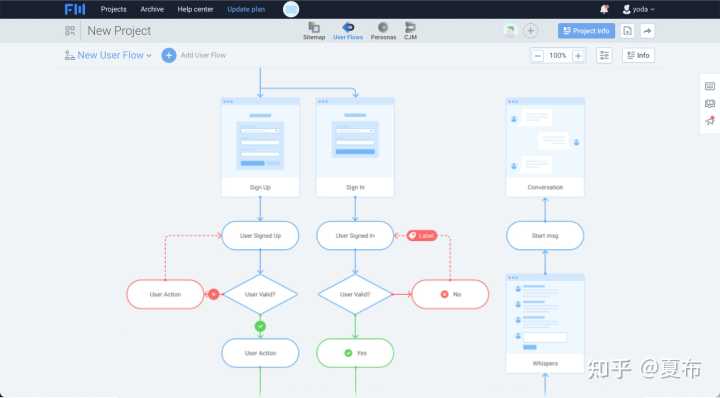Open canvas settings sliders icon
720x398 pixels.
(604, 56)
